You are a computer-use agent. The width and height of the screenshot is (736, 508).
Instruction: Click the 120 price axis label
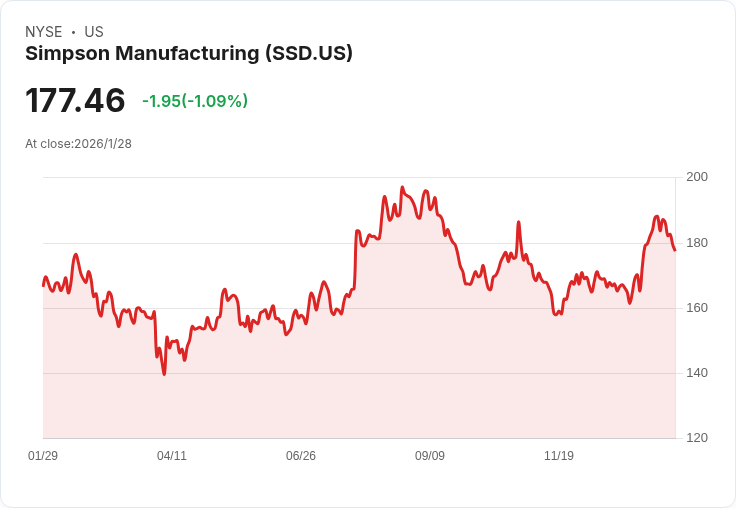click(697, 438)
